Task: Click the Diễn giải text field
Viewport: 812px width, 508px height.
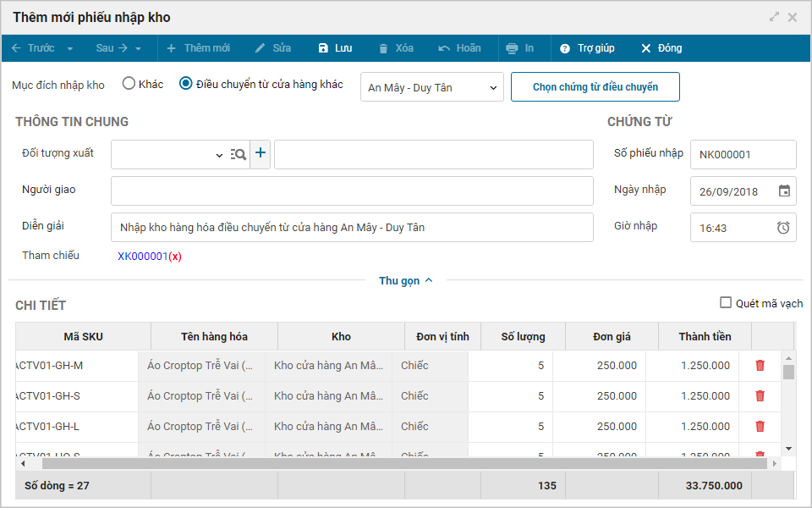Action: click(x=352, y=227)
